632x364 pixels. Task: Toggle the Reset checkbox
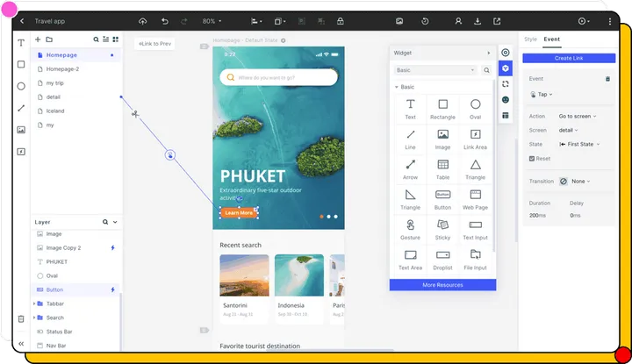click(532, 159)
